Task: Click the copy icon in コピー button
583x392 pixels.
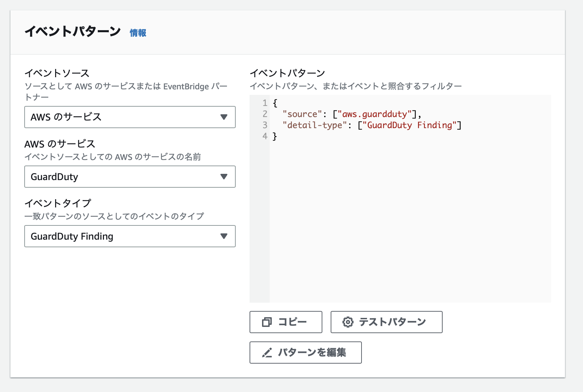Action: click(267, 322)
